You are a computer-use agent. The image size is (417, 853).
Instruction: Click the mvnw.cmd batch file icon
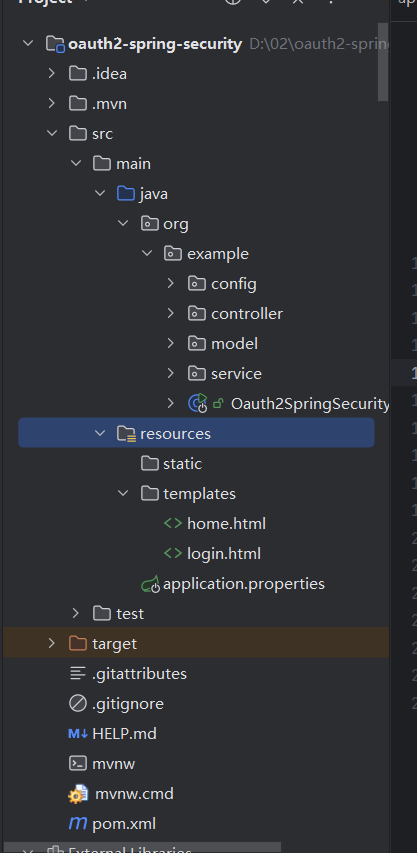click(78, 794)
